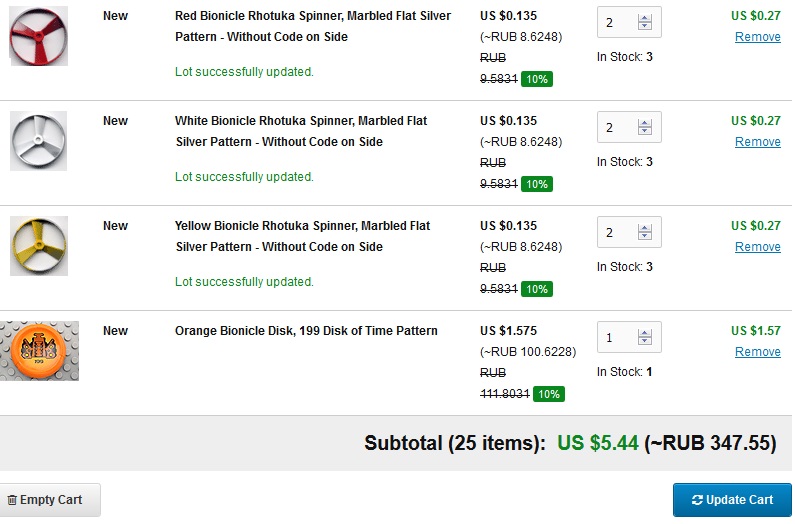This screenshot has height=524, width=795.
Task: Remove the Orange Bionicle Disk from cart
Action: tap(757, 352)
